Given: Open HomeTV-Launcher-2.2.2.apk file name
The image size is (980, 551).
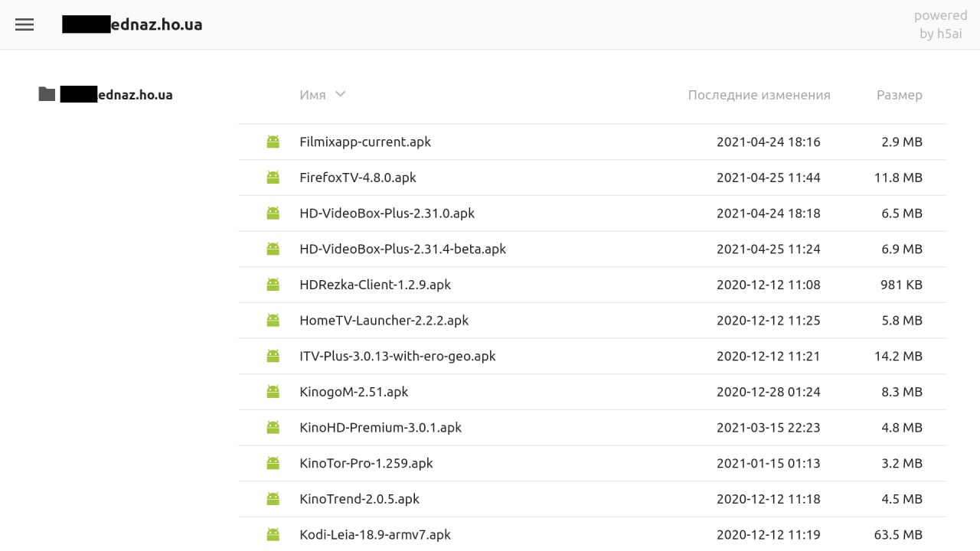Looking at the screenshot, I should 384,320.
